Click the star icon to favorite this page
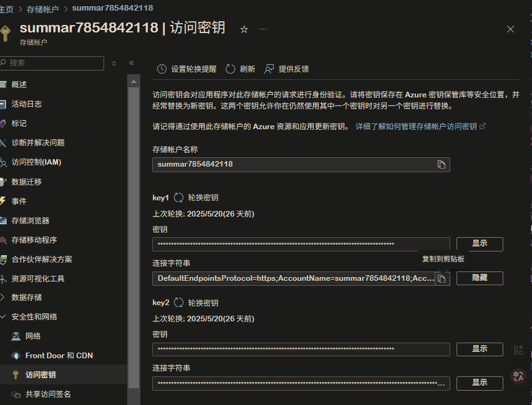The width and height of the screenshot is (532, 405). (244, 29)
